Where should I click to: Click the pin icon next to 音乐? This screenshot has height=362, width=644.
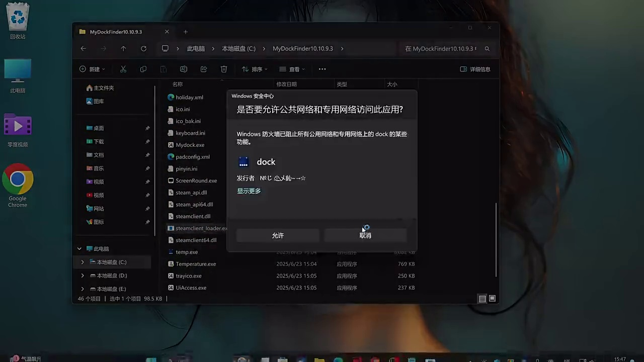(147, 168)
